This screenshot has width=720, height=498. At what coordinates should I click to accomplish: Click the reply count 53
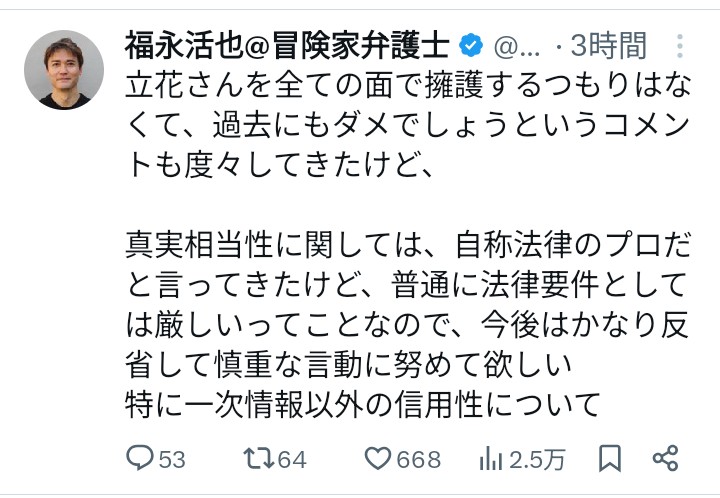coord(172,460)
